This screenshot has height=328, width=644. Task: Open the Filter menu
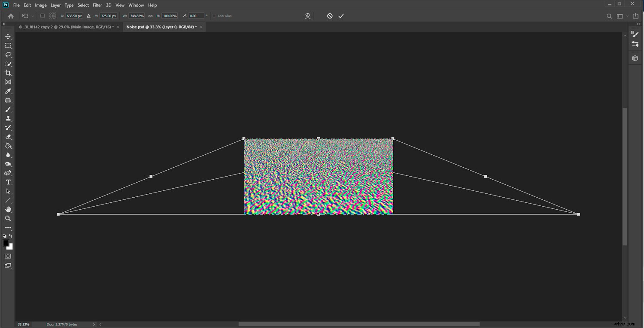[97, 5]
